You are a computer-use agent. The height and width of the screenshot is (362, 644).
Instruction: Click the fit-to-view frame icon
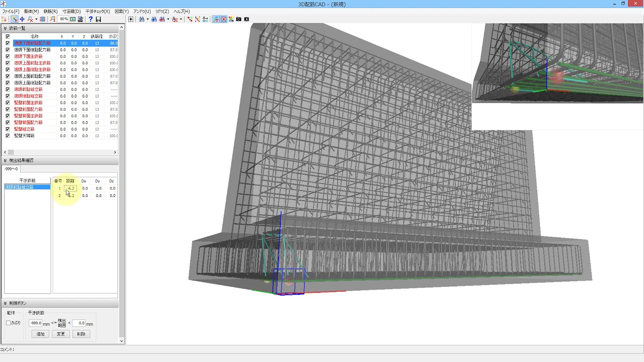point(131,19)
